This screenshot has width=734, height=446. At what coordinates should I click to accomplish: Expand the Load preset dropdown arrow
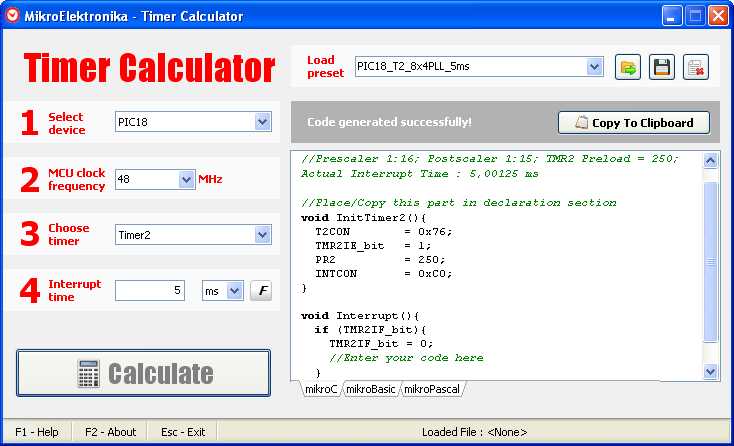tap(595, 66)
